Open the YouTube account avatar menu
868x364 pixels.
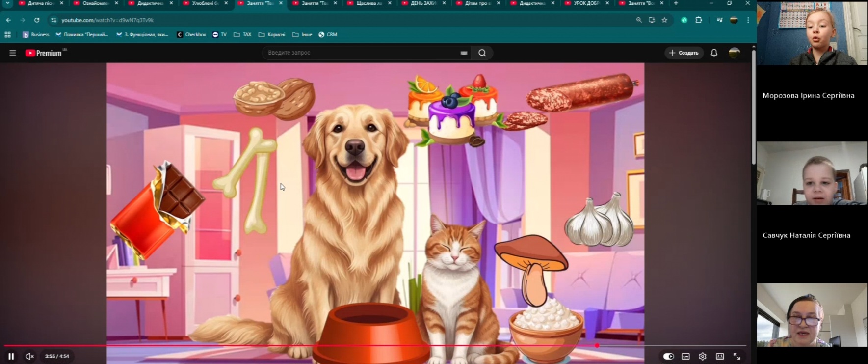tap(734, 53)
